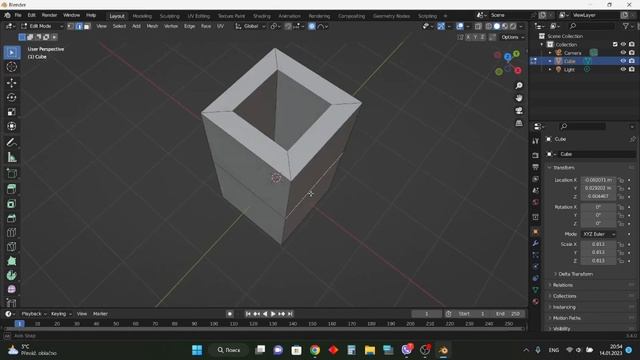
Task: Select the Bevel tool
Action: click(x=11, y=218)
